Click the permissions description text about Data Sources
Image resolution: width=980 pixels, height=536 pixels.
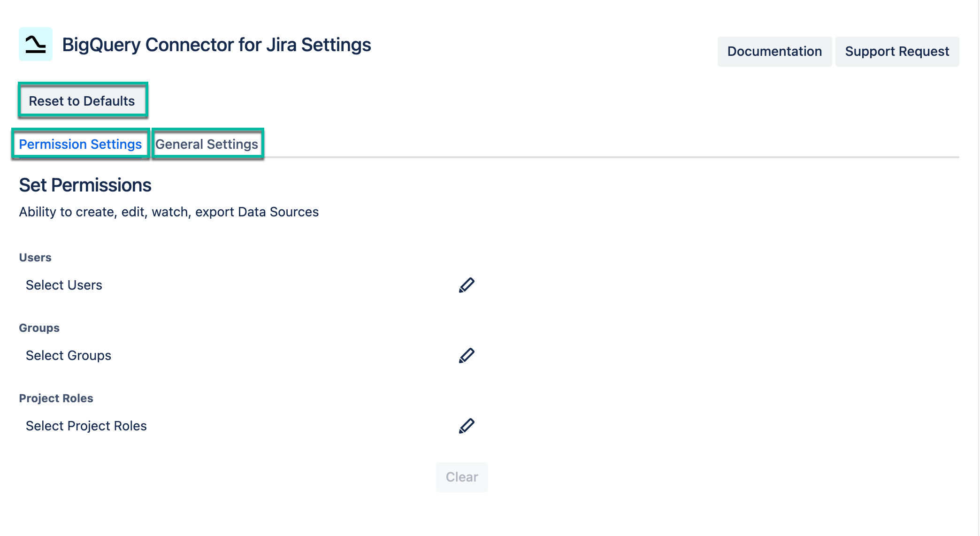pos(168,212)
